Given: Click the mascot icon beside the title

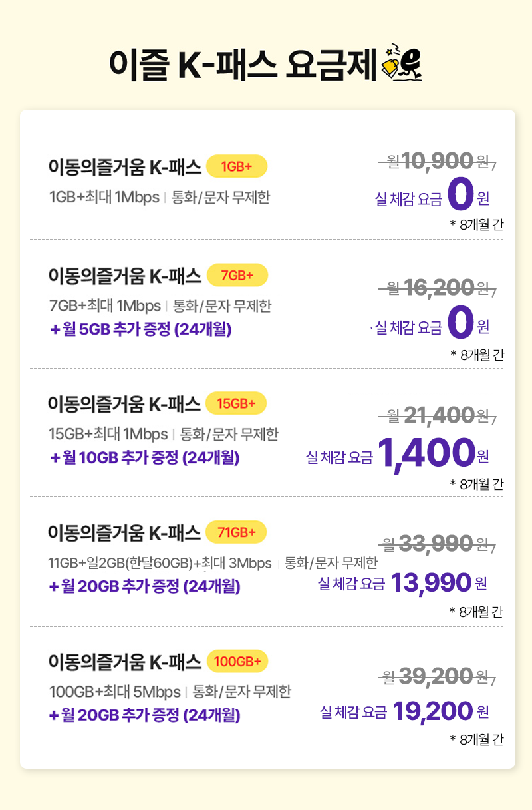Looking at the screenshot, I should point(403,63).
